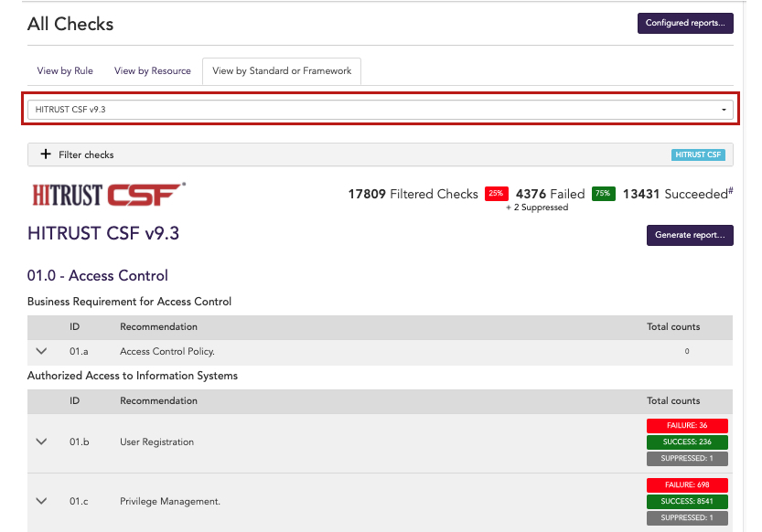Open the HITRUST CSF v9.3 framework dropdown
This screenshot has height=532, width=762.
(380, 109)
